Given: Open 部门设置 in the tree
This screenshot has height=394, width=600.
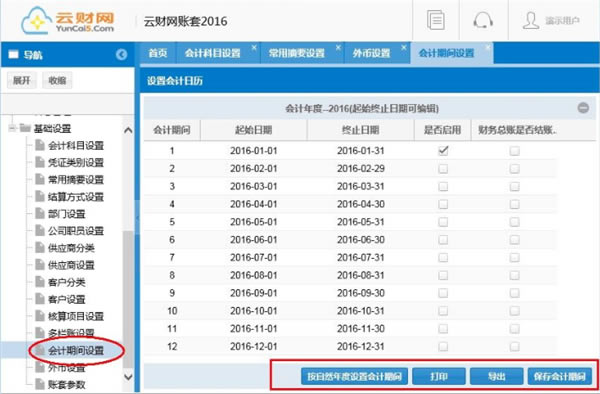Looking at the screenshot, I should click(67, 214).
